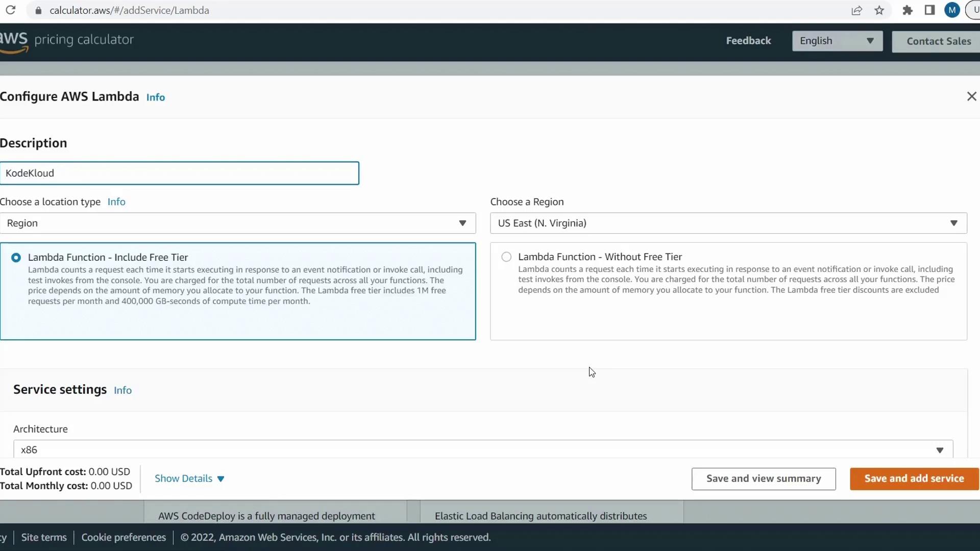Open the location type Region dropdown
980x551 pixels.
point(237,223)
